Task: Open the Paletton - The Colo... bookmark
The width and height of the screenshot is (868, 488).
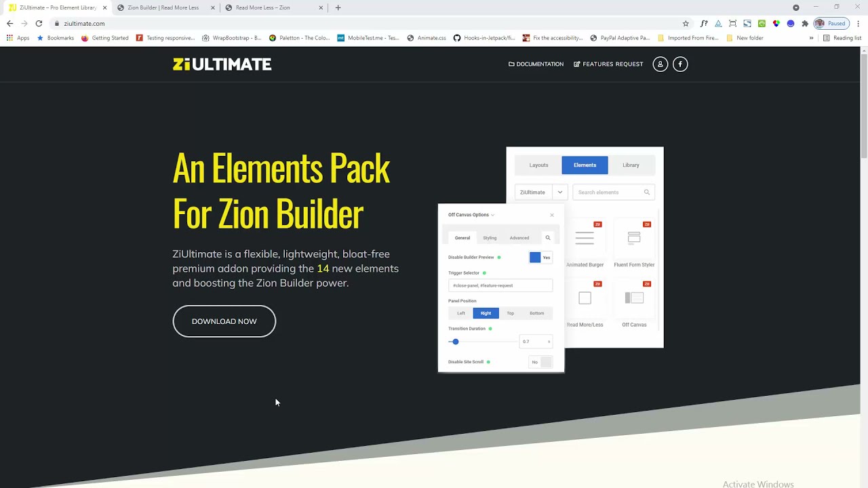Action: pyautogui.click(x=299, y=38)
